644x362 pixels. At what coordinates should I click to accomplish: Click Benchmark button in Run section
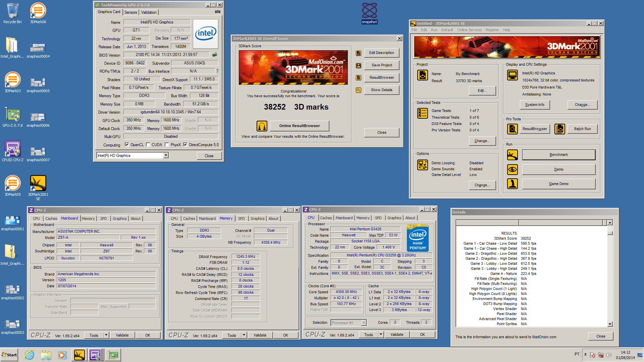coord(559,155)
